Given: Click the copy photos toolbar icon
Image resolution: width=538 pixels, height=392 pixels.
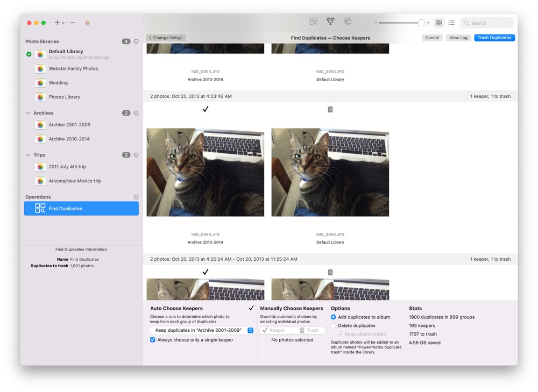Looking at the screenshot, I should pyautogui.click(x=348, y=21).
